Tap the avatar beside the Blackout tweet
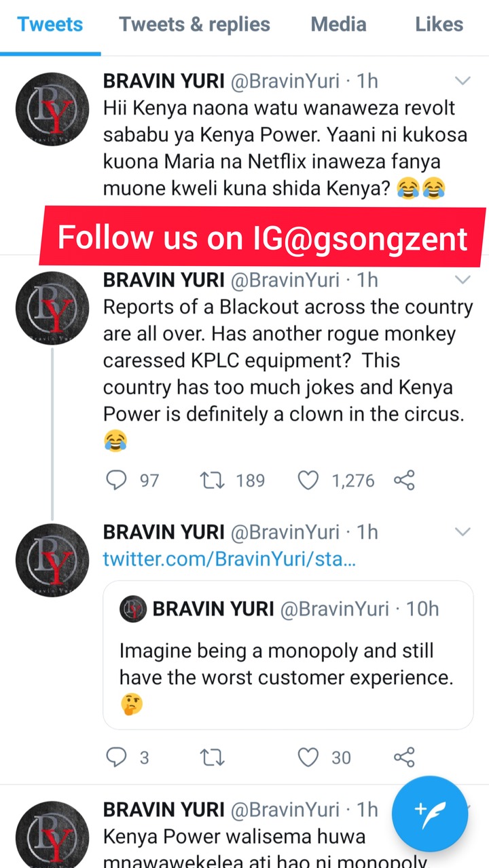This screenshot has height=868, width=489. (x=52, y=307)
